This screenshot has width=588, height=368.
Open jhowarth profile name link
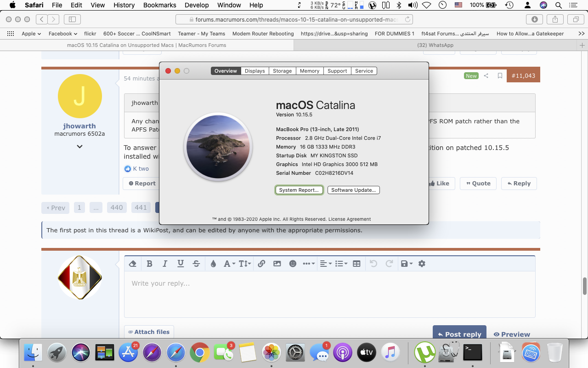[79, 126]
